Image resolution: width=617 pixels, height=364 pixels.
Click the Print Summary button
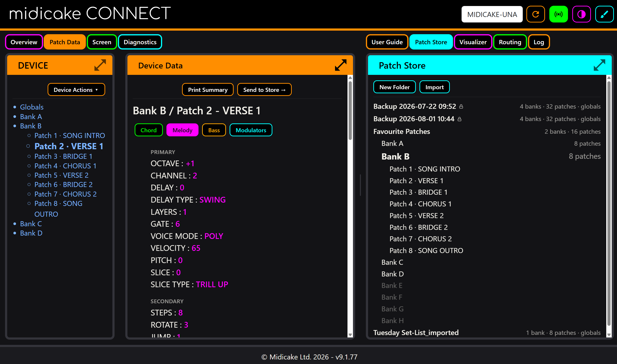pyautogui.click(x=208, y=89)
